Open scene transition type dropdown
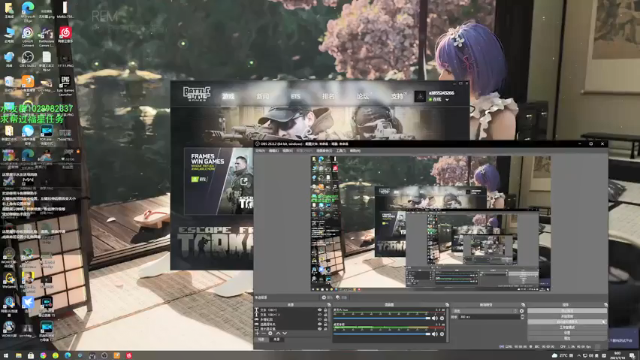This screenshot has width=640, height=360. point(485,311)
